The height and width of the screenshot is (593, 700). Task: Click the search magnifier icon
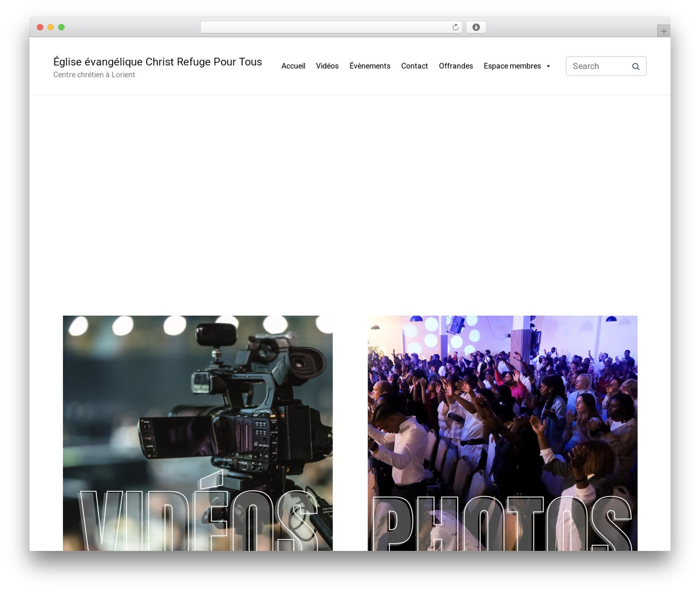point(635,66)
